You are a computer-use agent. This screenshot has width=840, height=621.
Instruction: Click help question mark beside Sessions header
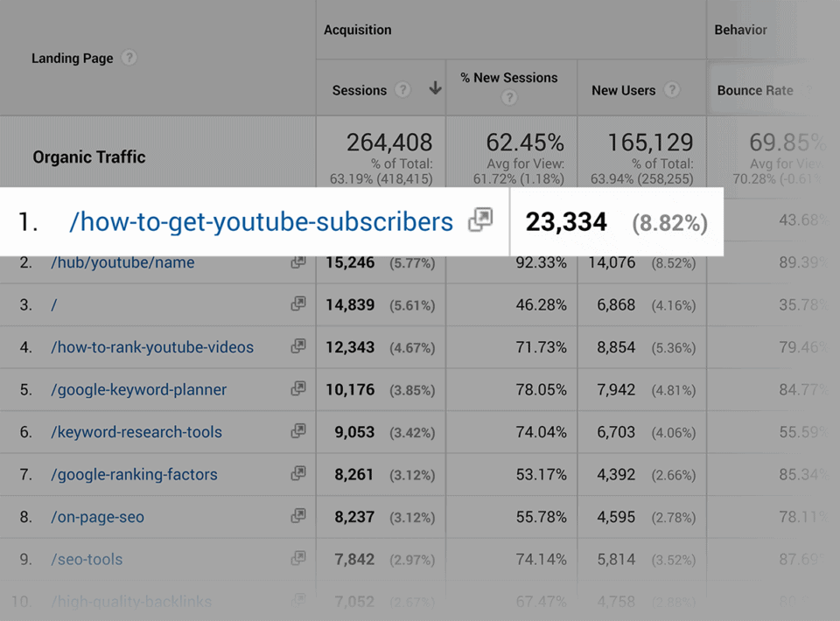tap(402, 90)
